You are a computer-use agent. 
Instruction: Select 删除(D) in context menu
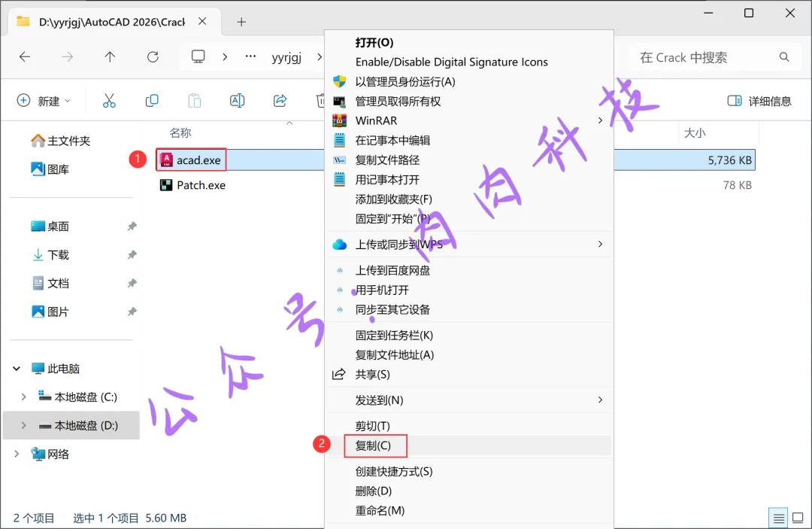click(x=374, y=491)
